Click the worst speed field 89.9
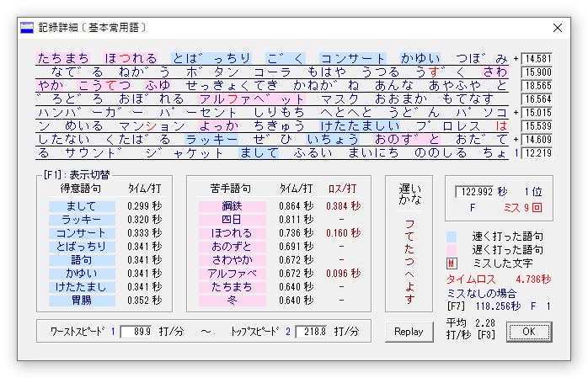 (x=136, y=332)
